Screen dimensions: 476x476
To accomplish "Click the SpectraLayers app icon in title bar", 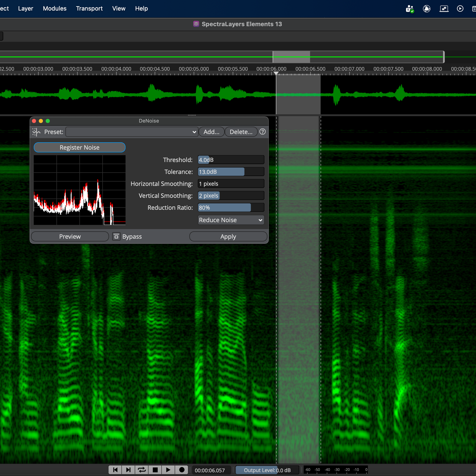I will pyautogui.click(x=196, y=24).
